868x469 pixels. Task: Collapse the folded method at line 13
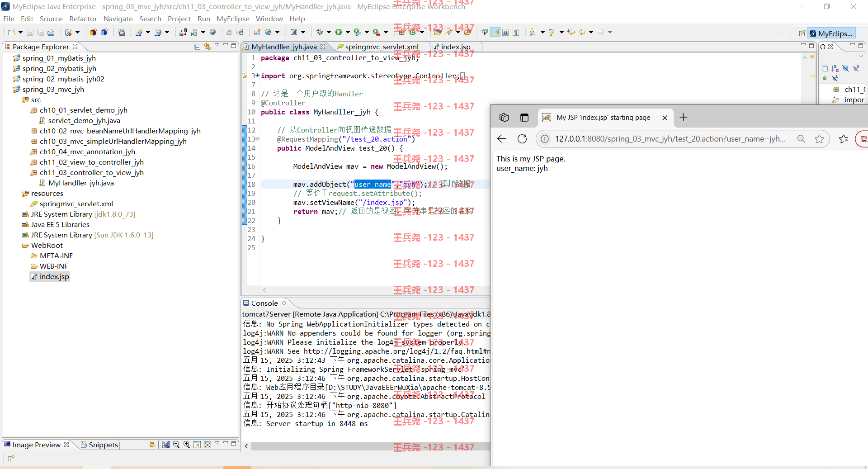[x=257, y=139]
